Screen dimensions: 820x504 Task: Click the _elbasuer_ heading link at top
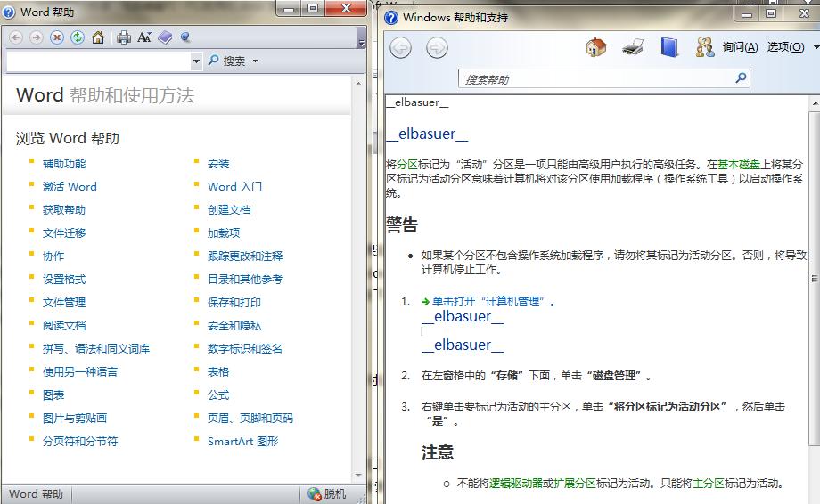click(427, 134)
